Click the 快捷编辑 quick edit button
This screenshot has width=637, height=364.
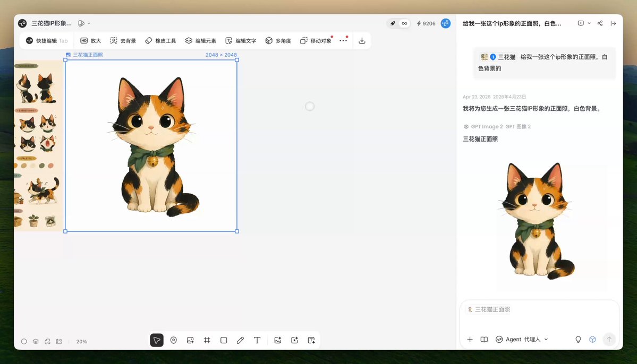pyautogui.click(x=47, y=40)
